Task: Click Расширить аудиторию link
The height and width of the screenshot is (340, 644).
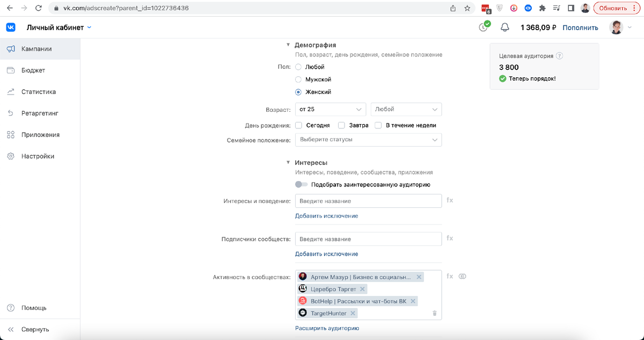Action: pyautogui.click(x=327, y=328)
